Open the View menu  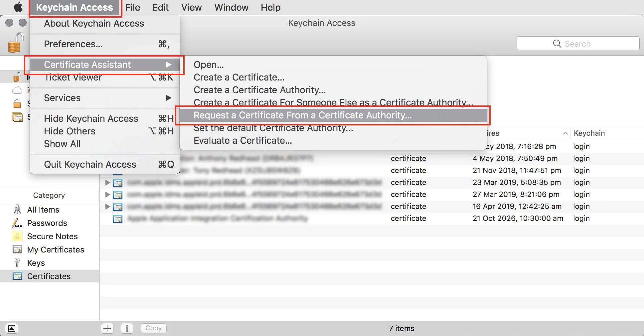[191, 7]
